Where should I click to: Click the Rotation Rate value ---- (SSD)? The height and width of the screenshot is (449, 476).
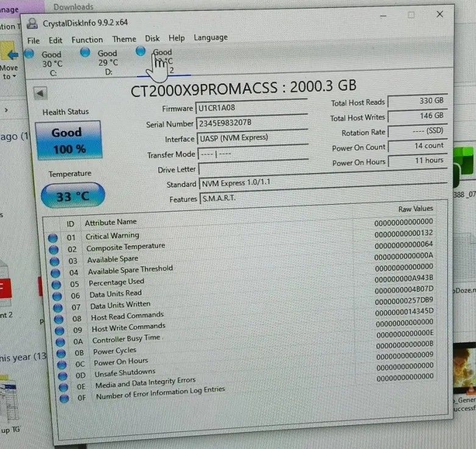pyautogui.click(x=418, y=130)
